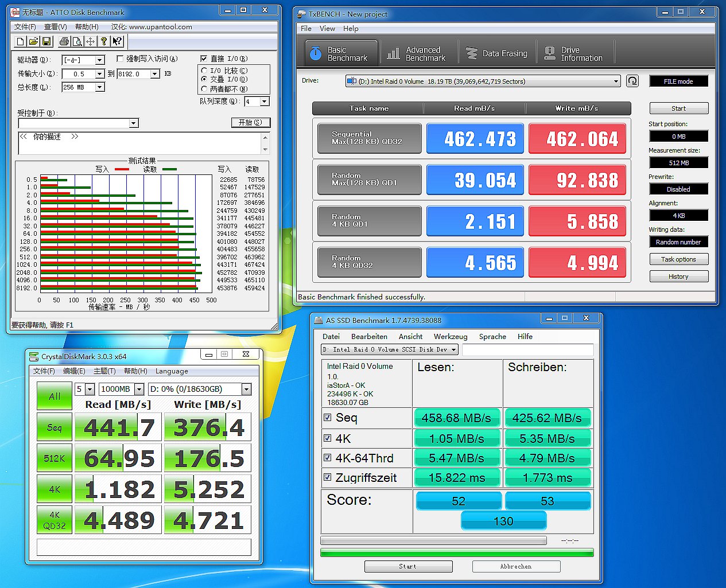The width and height of the screenshot is (726, 588).
Task: Untick the 4K-64Thrd test checkbox
Action: pyautogui.click(x=327, y=458)
